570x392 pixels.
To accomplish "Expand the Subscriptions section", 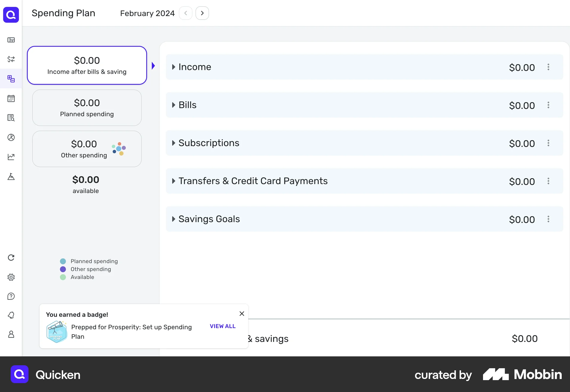I will 174,143.
